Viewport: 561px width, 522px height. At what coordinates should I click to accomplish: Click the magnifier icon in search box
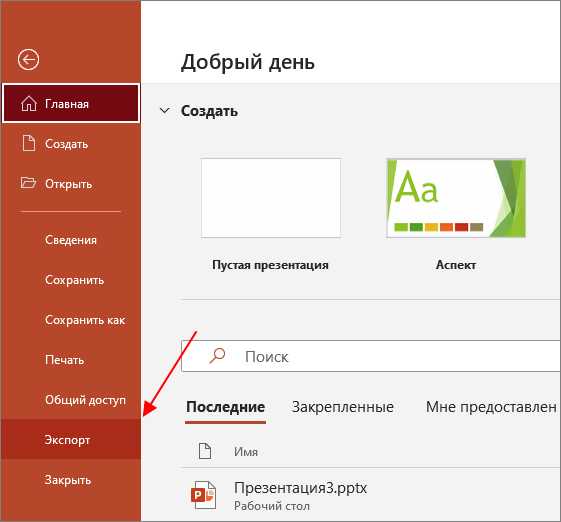click(x=217, y=356)
